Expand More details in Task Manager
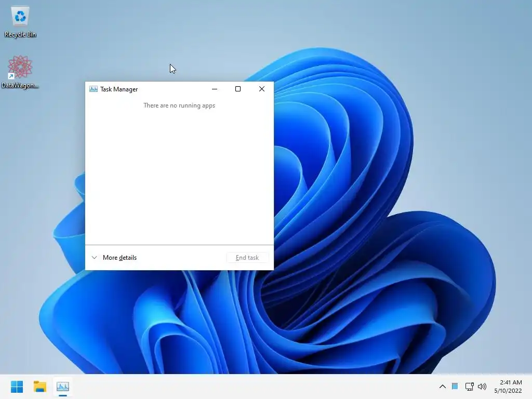The height and width of the screenshot is (399, 532). (114, 258)
